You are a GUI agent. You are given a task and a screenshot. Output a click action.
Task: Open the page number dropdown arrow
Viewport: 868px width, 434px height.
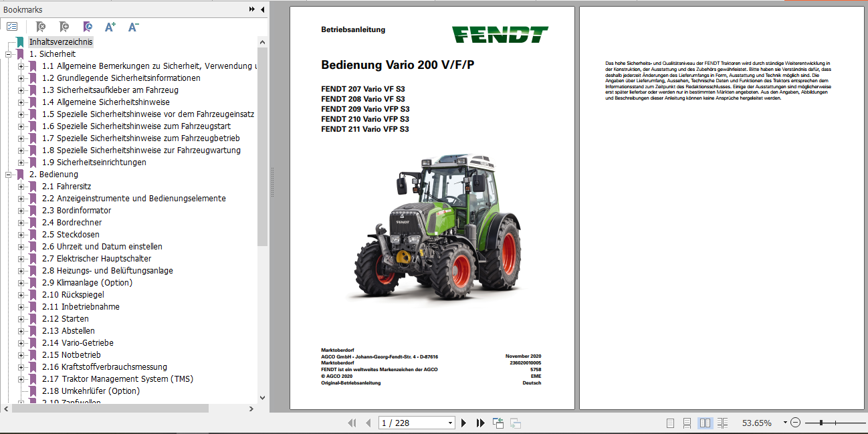click(450, 423)
